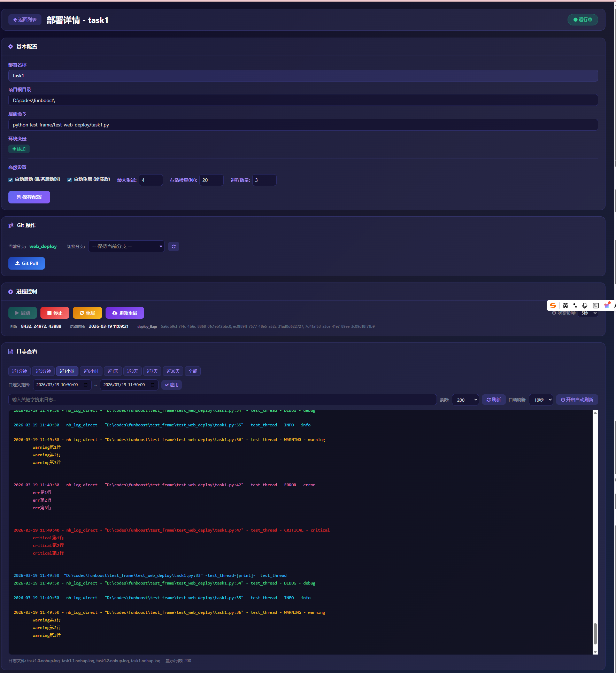The height and width of the screenshot is (673, 616).
Task: Select the 近3天 time filter
Action: (x=132, y=371)
